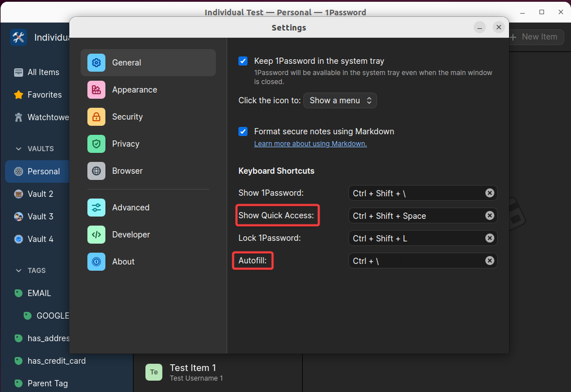Screen dimensions: 571x392
Task: Toggle Format secure notes using Markdown
Action: [x=243, y=132]
